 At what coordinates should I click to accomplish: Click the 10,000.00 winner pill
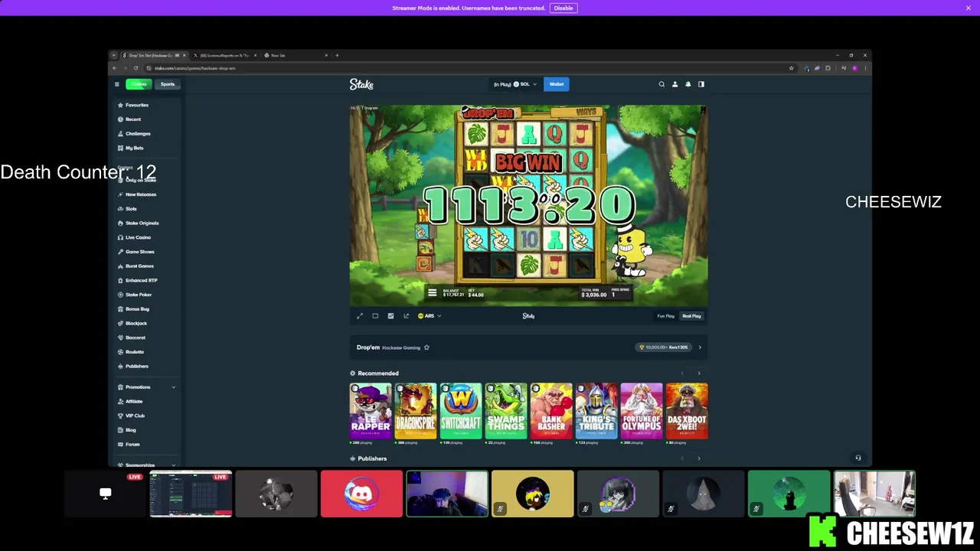coord(665,347)
